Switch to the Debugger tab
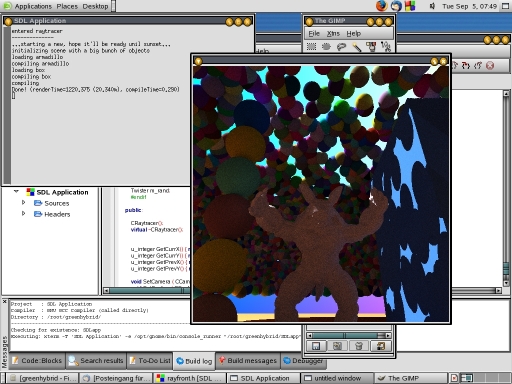The height and width of the screenshot is (384, 512). click(303, 361)
